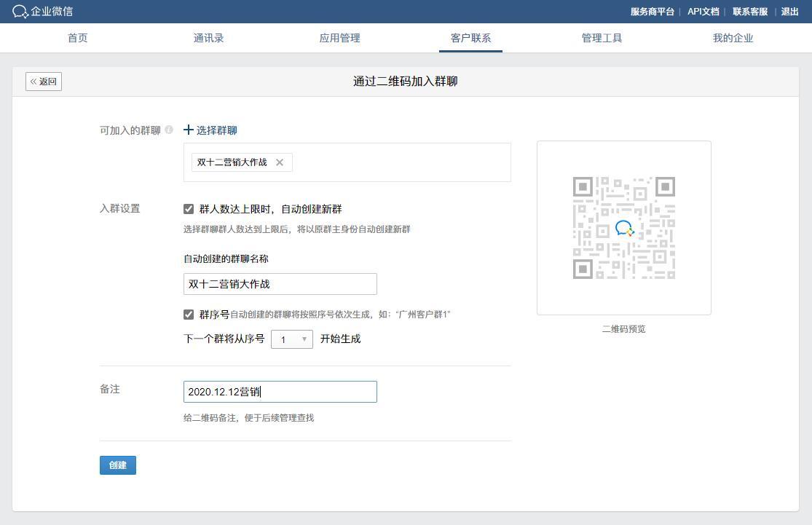Click the 备注 input field
The height and width of the screenshot is (525, 812).
[x=280, y=391]
